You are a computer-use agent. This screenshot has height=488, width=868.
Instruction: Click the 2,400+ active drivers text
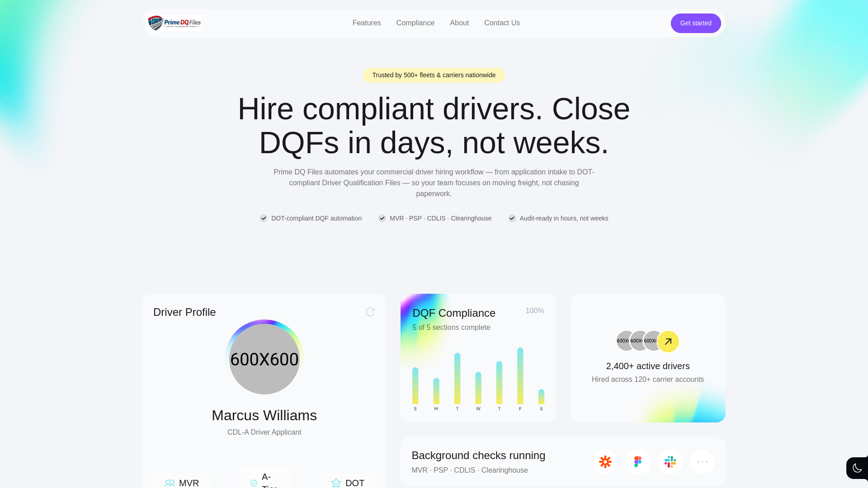point(648,366)
